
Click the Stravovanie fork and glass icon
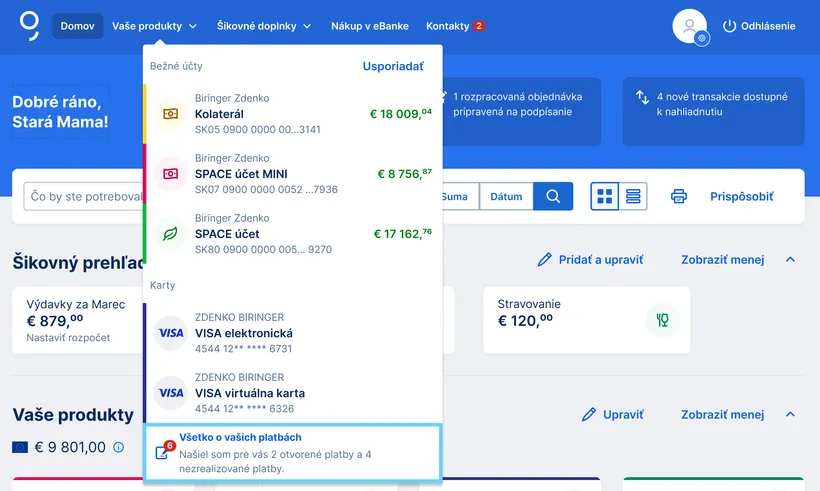[663, 319]
